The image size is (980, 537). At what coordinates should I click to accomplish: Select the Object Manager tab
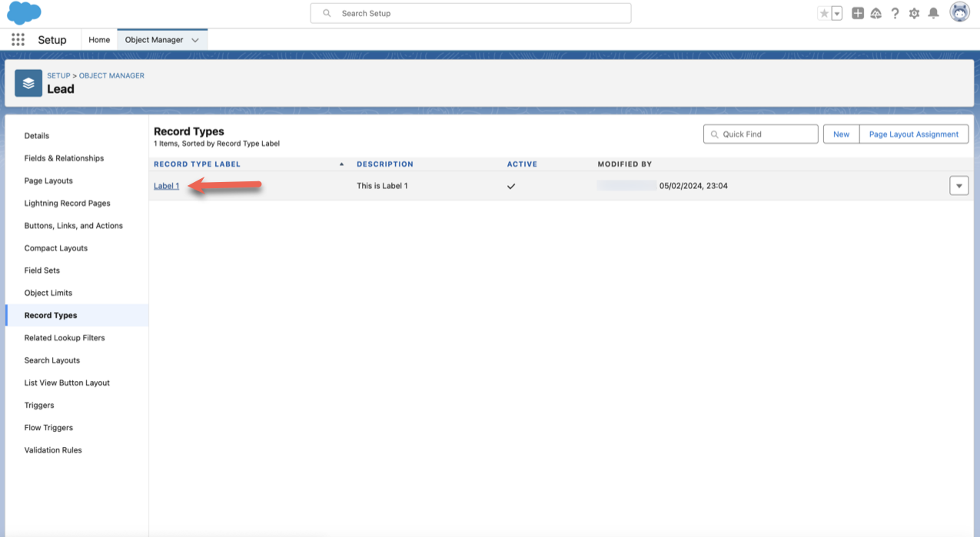point(154,40)
